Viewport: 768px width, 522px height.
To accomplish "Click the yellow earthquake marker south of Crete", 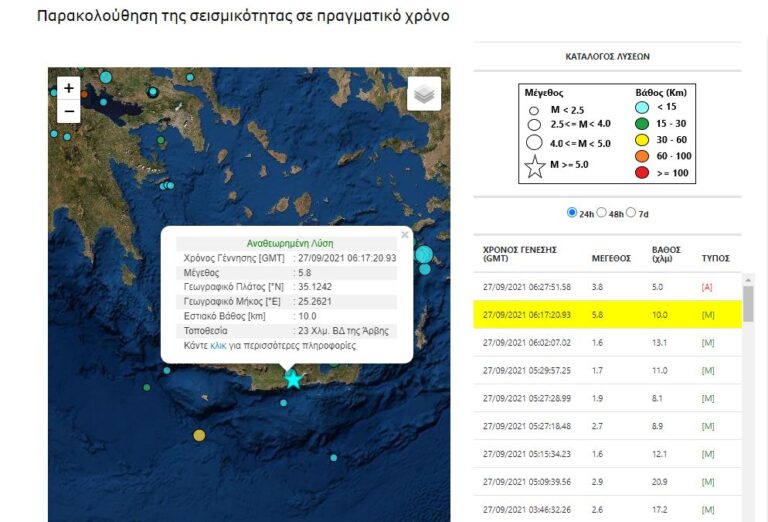I will click(199, 435).
